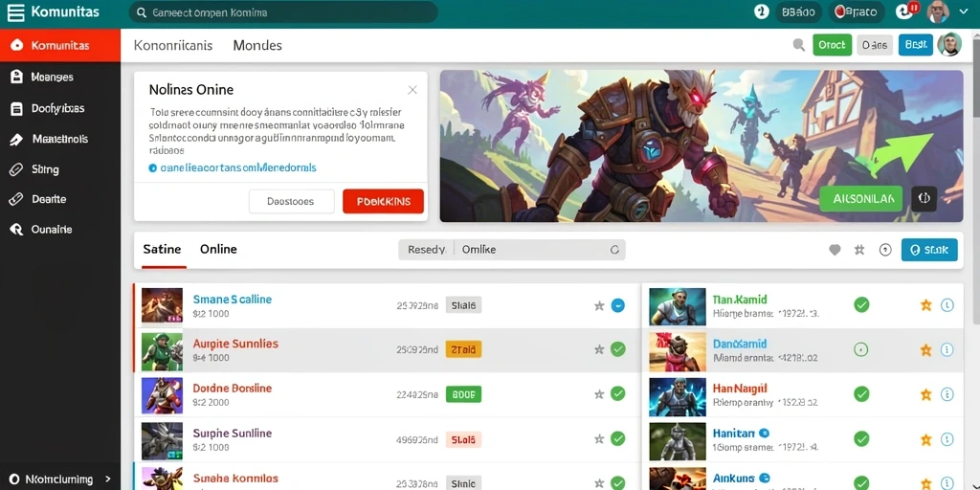Click the dark square icon beside AIKSONILAK

pos(924,199)
